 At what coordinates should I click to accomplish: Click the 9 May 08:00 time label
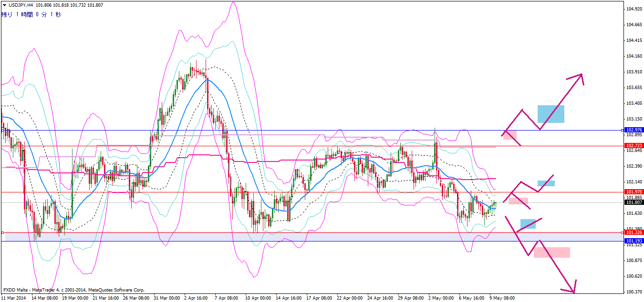(x=503, y=298)
